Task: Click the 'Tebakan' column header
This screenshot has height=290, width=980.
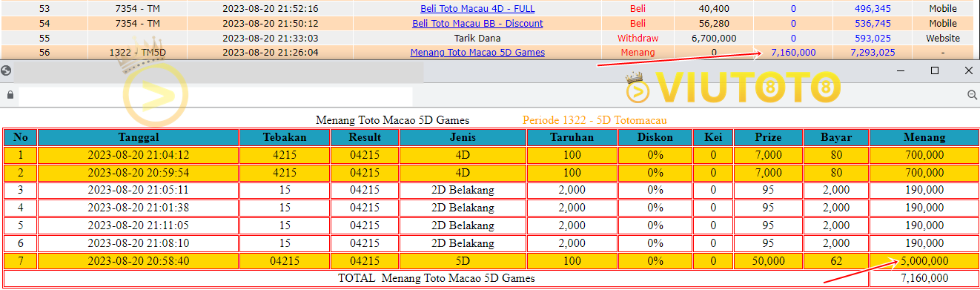Action: tap(285, 137)
